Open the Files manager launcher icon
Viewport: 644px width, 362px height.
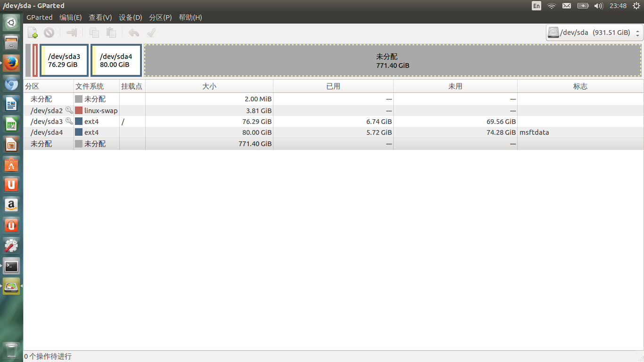click(x=11, y=42)
